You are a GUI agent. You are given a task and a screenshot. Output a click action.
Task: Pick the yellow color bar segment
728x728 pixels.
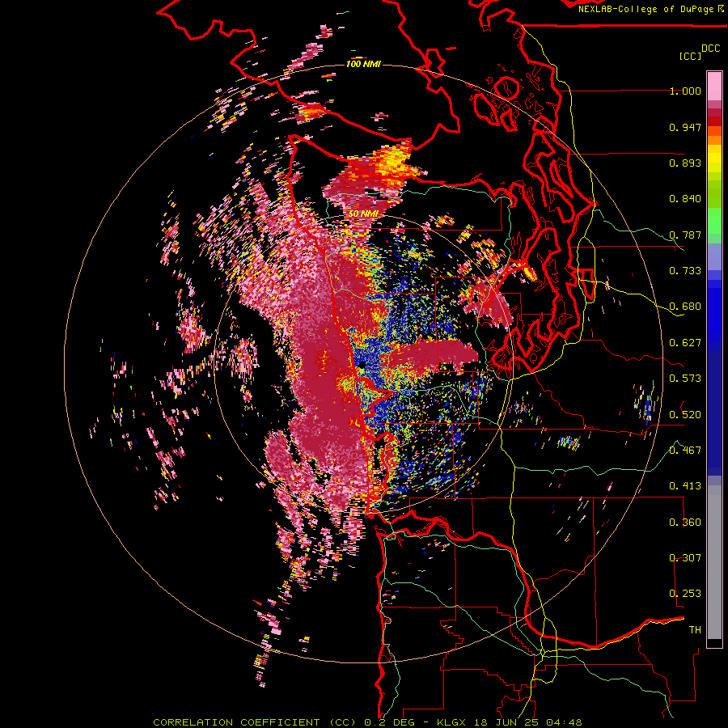pyautogui.click(x=714, y=159)
